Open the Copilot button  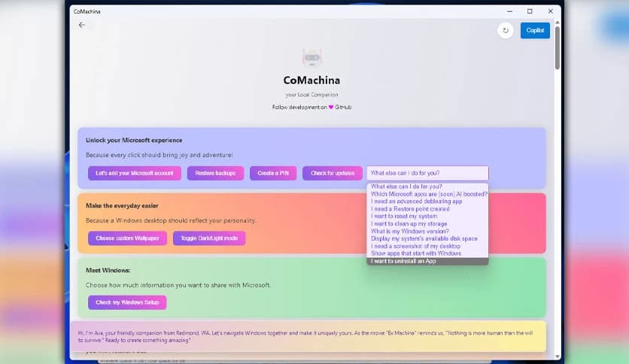(535, 30)
